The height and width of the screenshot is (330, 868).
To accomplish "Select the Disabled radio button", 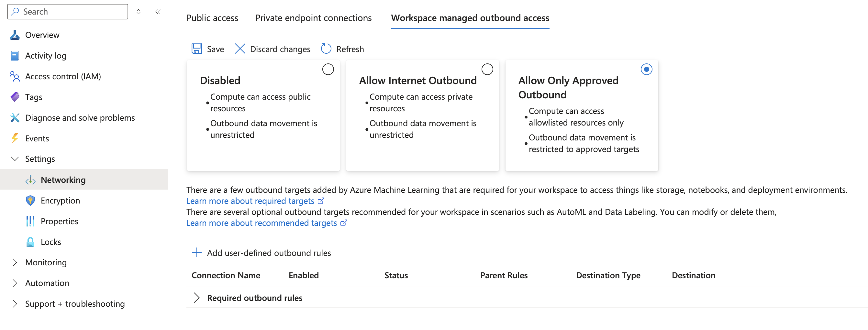I will point(328,69).
